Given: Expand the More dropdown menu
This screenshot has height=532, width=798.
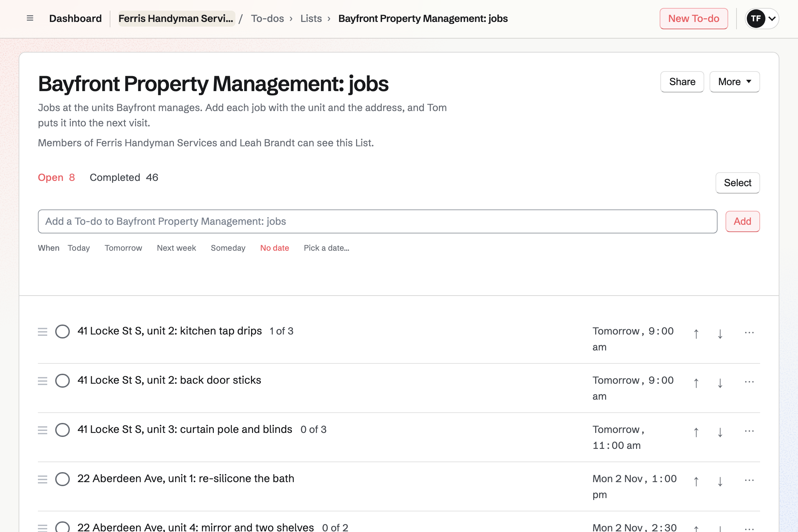Looking at the screenshot, I should 734,82.
